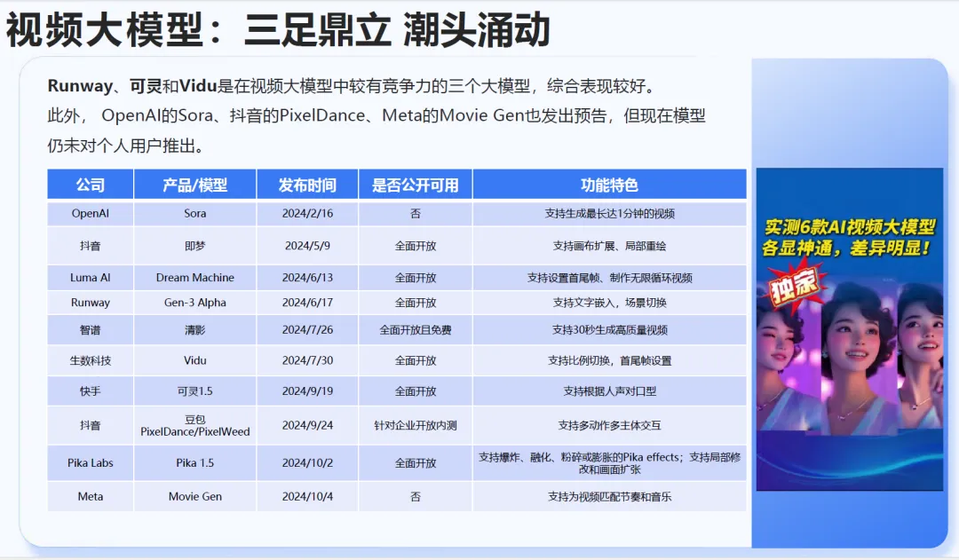Click the 豆包 PixelDance/PixelWeed product cell
Viewport: 959px width, 560px height.
click(195, 425)
